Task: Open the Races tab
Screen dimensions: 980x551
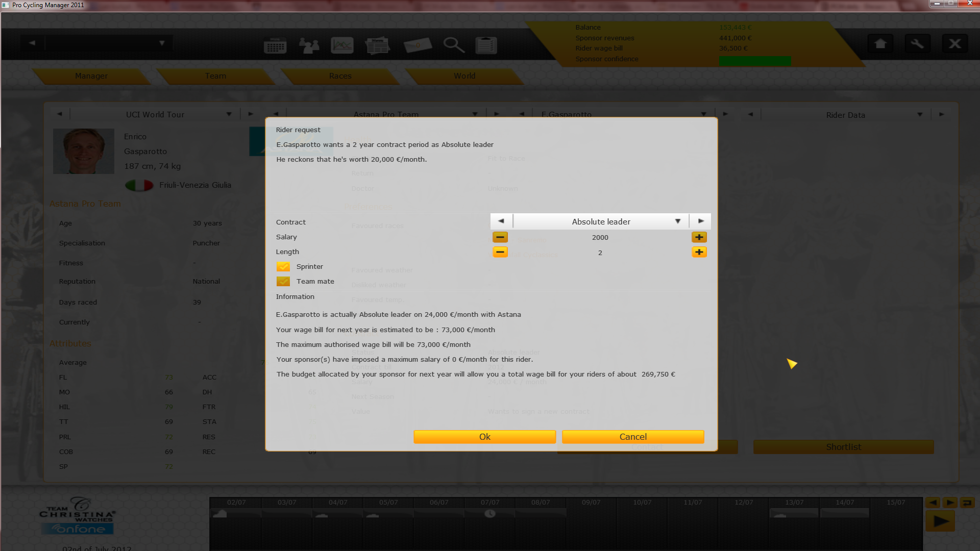Action: [340, 76]
